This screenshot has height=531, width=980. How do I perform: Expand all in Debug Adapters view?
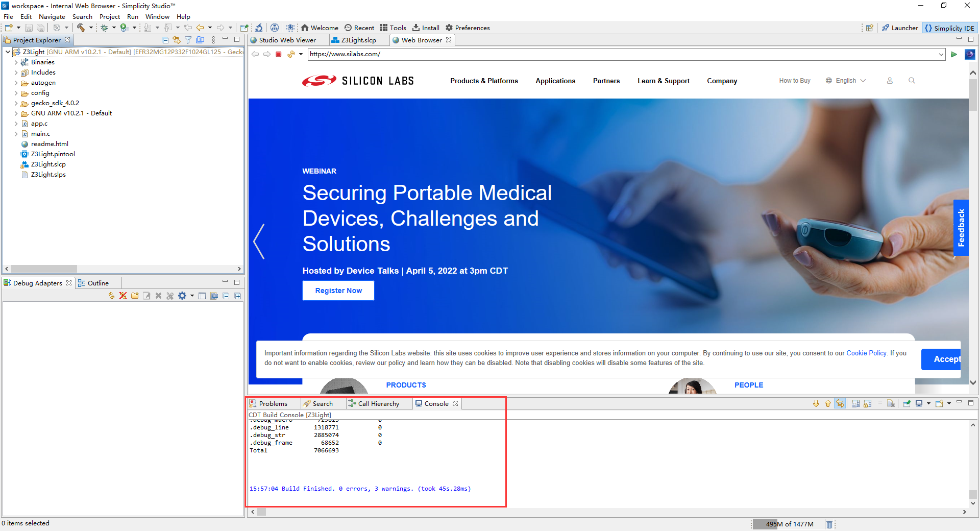(238, 296)
